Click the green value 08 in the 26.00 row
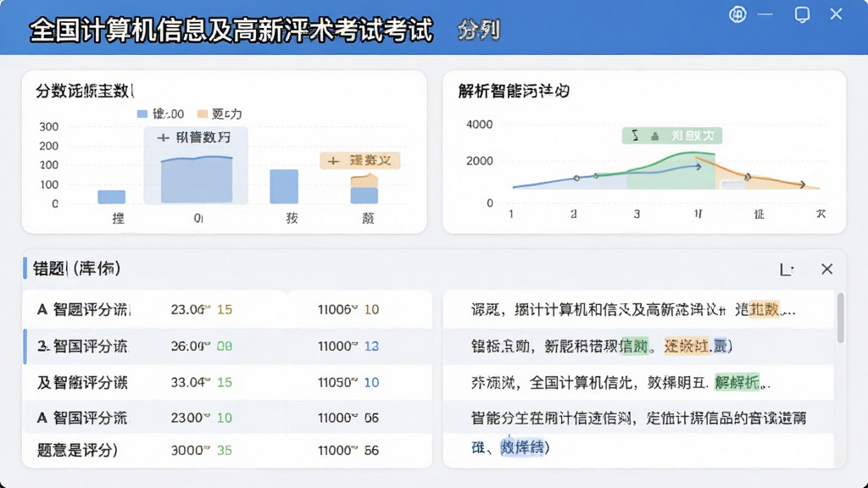The height and width of the screenshot is (488, 868). [224, 347]
